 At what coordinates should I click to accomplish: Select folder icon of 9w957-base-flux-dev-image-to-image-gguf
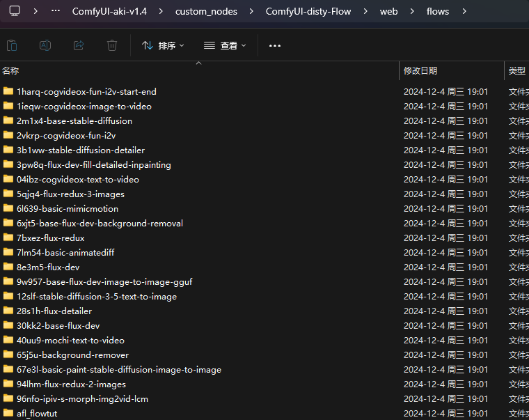(x=8, y=281)
